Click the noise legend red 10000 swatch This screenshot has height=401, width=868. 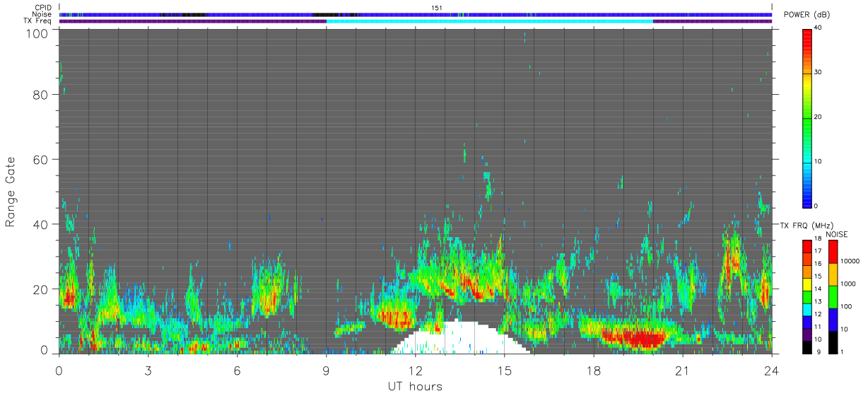[x=833, y=252]
